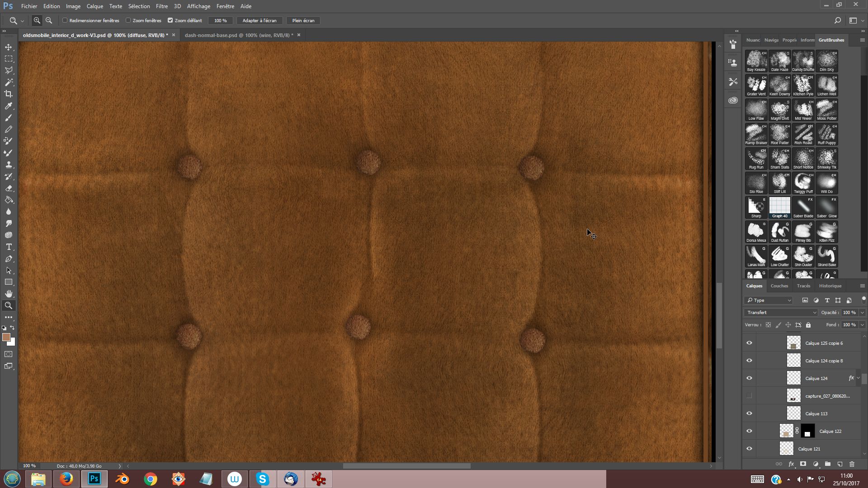This screenshot has width=868, height=488.
Task: Click the foreground color swatch
Action: click(x=6, y=337)
